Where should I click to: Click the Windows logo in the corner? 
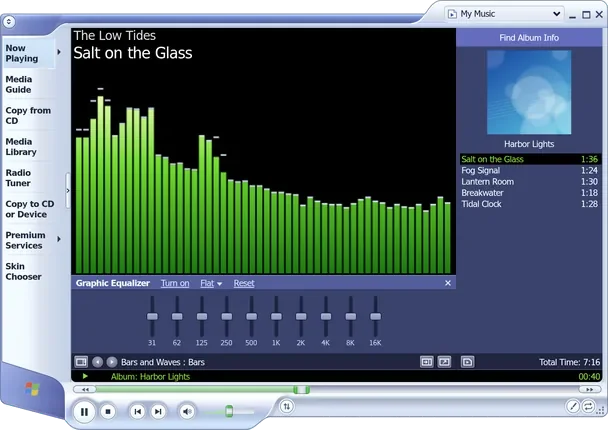point(32,388)
